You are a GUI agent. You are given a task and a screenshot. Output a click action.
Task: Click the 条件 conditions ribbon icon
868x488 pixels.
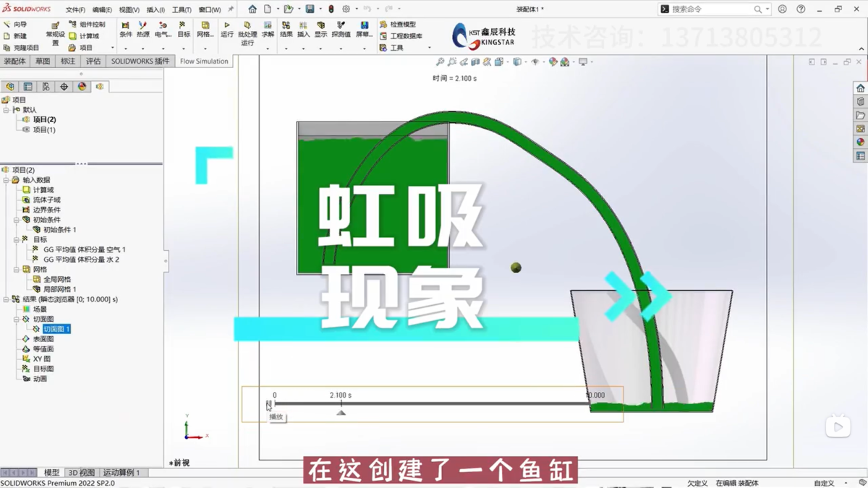tap(126, 29)
